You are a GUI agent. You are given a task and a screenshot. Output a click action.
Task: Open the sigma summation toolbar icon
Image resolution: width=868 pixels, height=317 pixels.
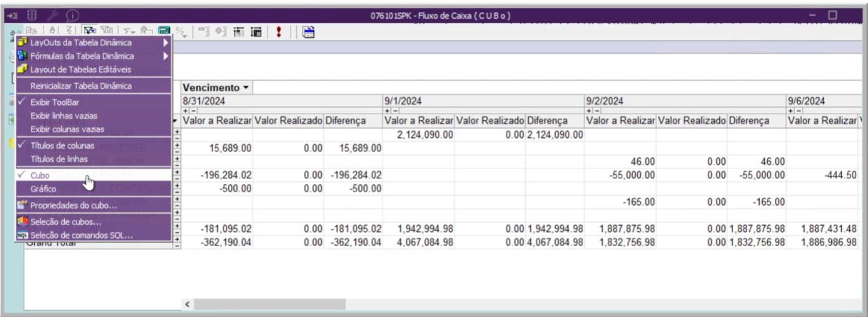pos(129,30)
